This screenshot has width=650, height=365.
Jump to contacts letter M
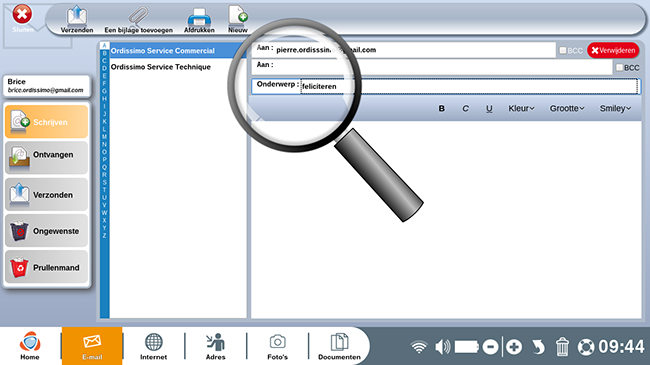[x=104, y=136]
